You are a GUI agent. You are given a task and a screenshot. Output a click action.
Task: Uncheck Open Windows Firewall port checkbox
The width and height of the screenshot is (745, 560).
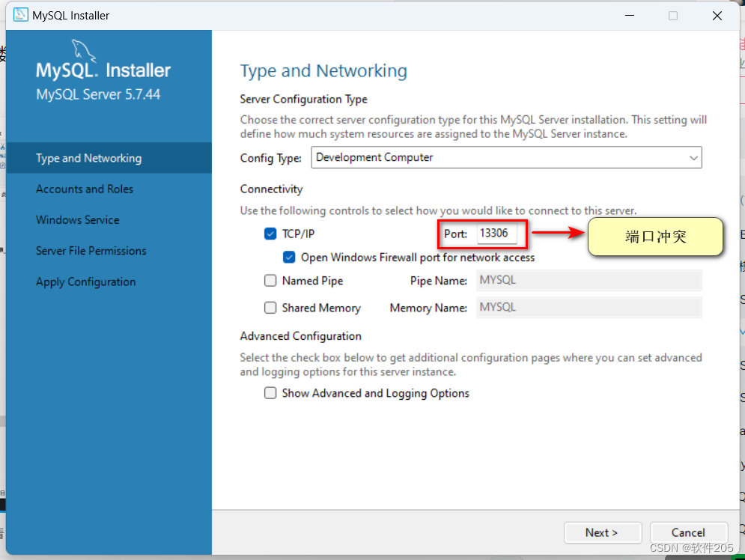[289, 257]
